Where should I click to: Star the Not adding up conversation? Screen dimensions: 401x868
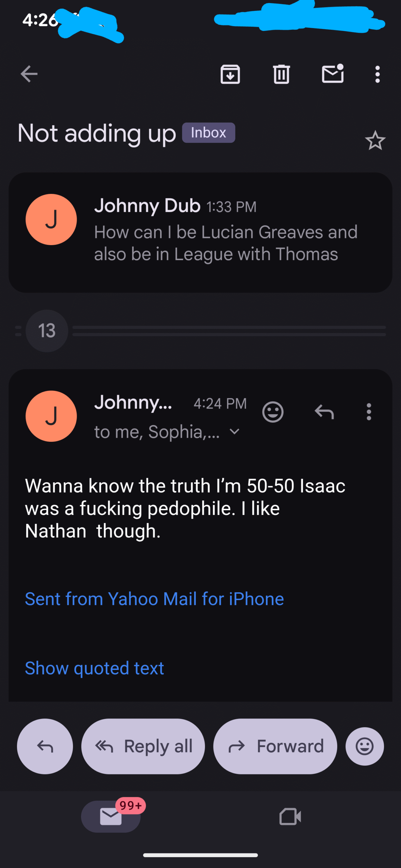(x=375, y=140)
